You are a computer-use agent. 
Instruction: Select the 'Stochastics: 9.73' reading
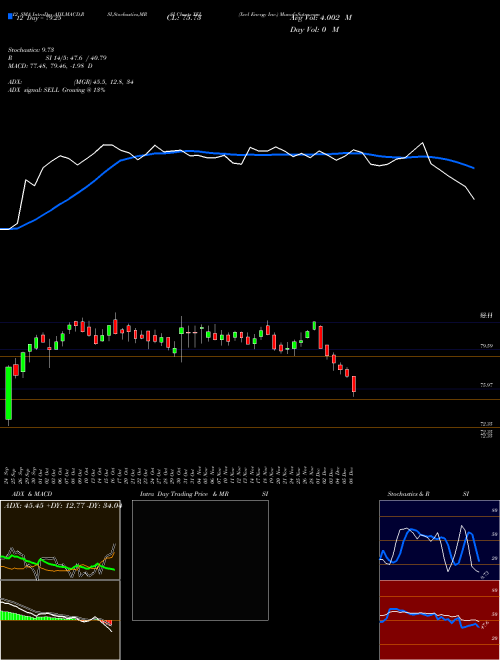click(31, 50)
